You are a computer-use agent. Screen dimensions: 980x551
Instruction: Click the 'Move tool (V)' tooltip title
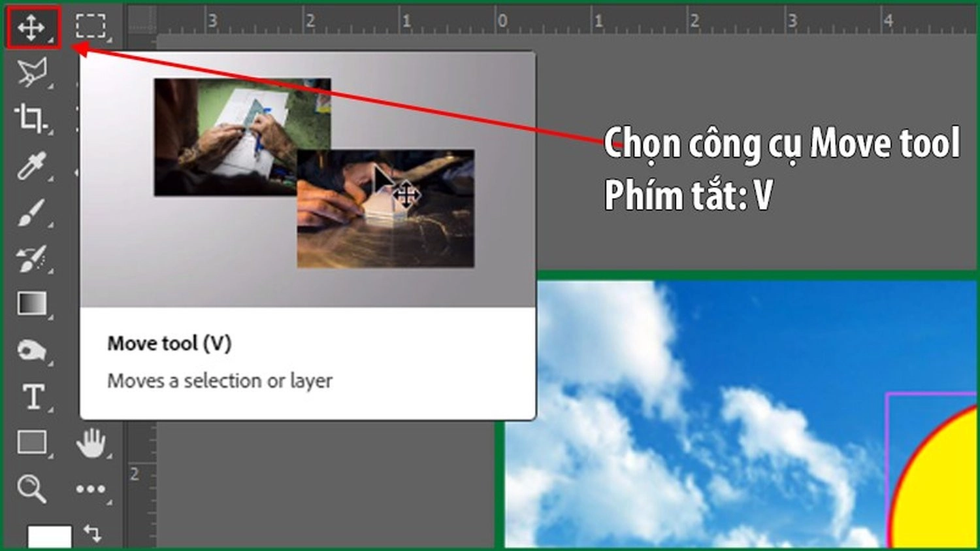(169, 343)
